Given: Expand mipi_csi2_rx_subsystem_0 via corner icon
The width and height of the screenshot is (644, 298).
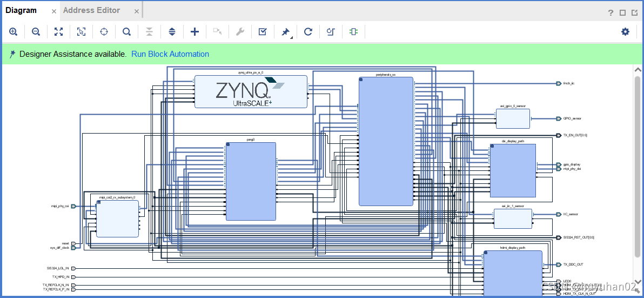Looking at the screenshot, I should click(98, 203).
